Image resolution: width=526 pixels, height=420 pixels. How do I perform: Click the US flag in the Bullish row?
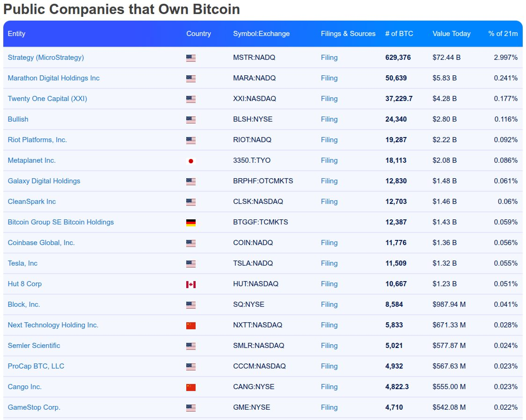(191, 120)
